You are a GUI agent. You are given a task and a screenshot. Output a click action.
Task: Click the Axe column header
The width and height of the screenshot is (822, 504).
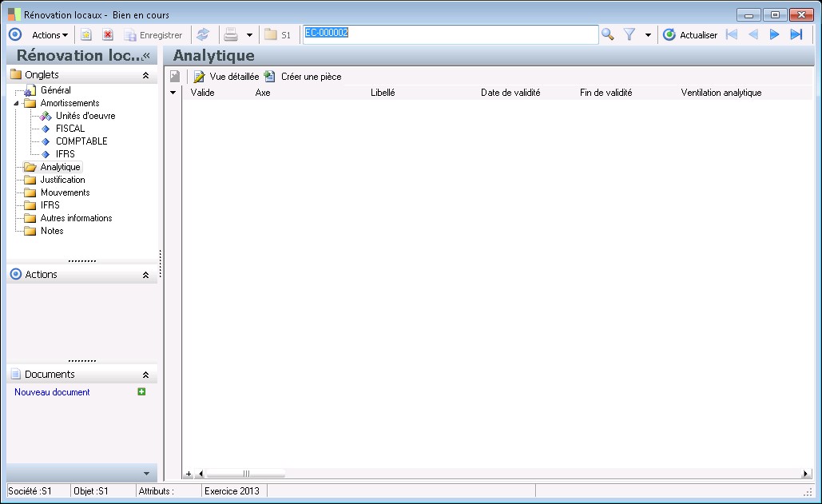(x=263, y=93)
